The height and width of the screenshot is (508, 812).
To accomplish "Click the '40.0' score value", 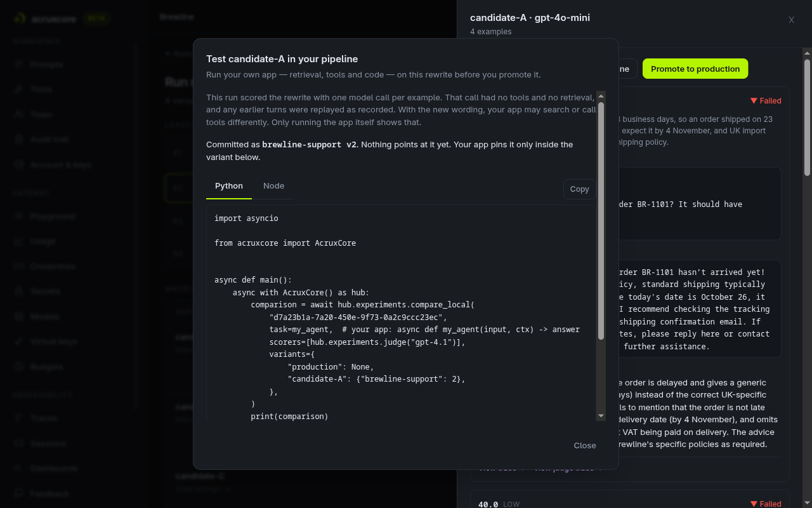I will coord(488,504).
